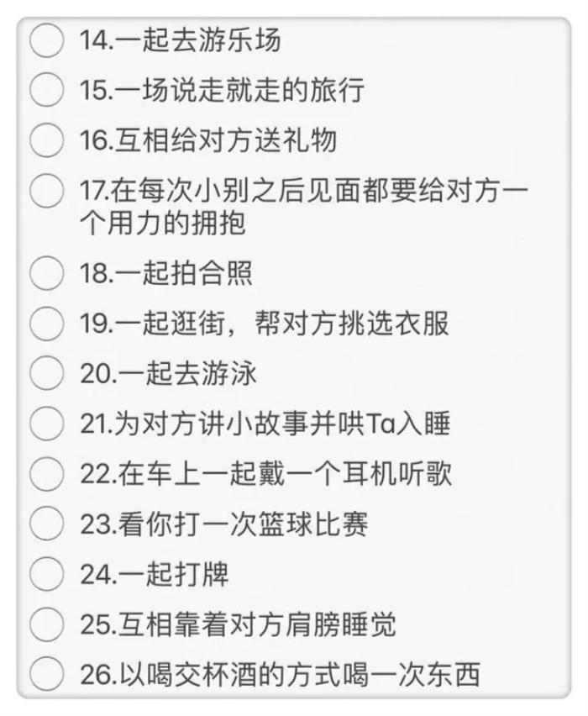The height and width of the screenshot is (716, 588).
Task: Check the circle for item 14 一起去游乐场
Action: point(46,39)
